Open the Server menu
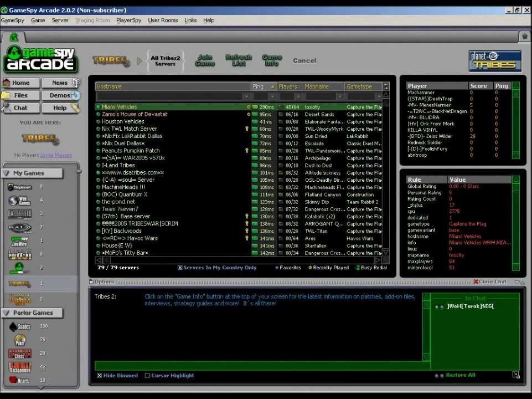Viewport: 532px width, 399px height. [60, 21]
